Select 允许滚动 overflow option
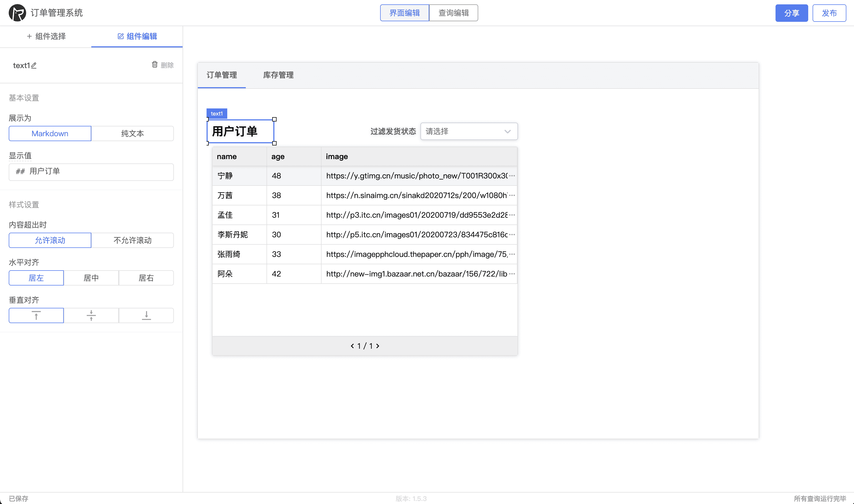This screenshot has height=504, width=854. [50, 241]
